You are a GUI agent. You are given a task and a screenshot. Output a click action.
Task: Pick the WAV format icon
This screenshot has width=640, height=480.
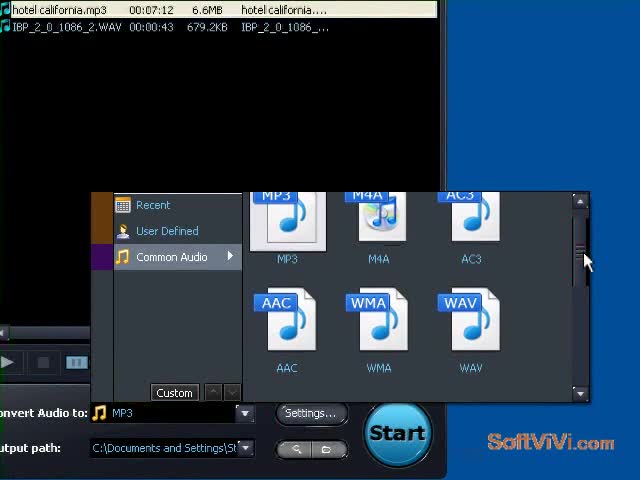pos(469,320)
